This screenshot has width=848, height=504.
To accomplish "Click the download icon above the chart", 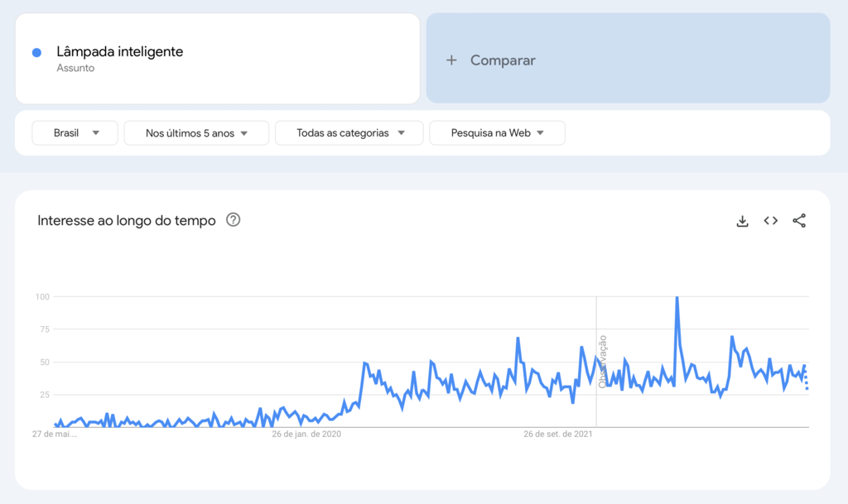I will pos(742,220).
